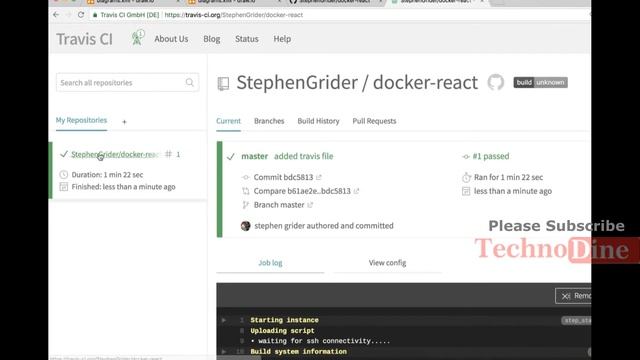Screen dimensions: 640x360
Task: Click the sidebar duration clock icon
Action: (x=64, y=175)
